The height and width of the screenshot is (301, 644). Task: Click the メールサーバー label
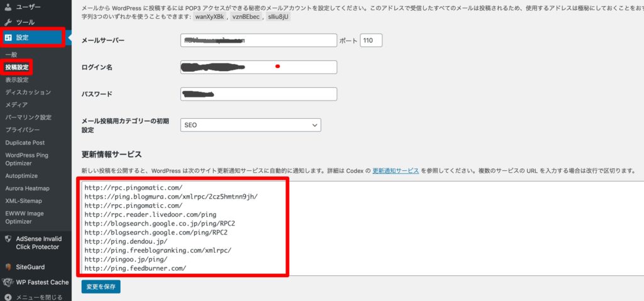click(103, 40)
